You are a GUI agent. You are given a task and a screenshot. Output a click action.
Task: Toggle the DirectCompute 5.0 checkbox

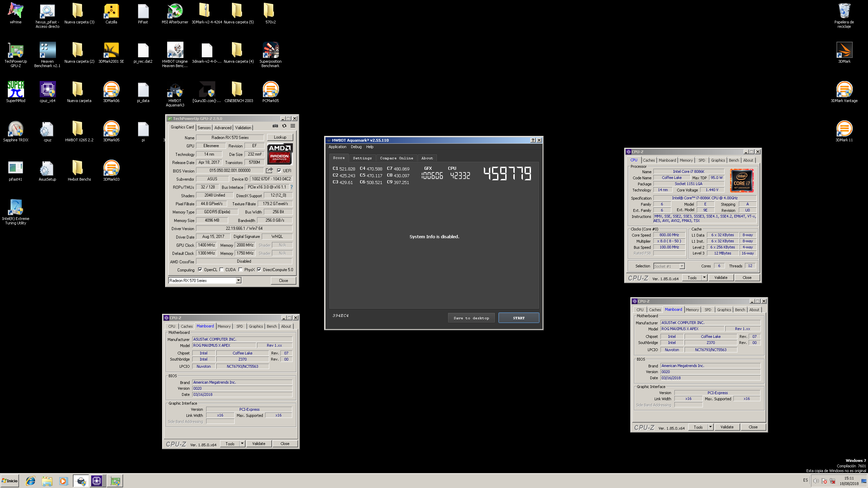pos(259,270)
